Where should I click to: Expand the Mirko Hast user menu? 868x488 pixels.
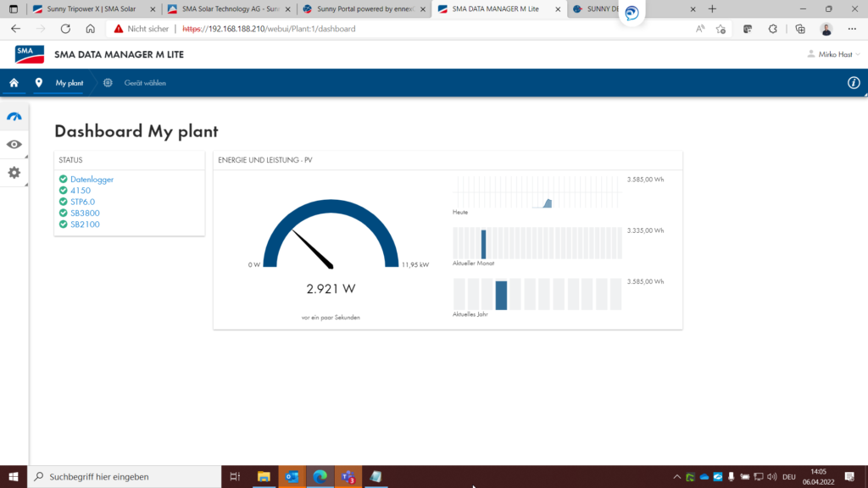click(833, 54)
